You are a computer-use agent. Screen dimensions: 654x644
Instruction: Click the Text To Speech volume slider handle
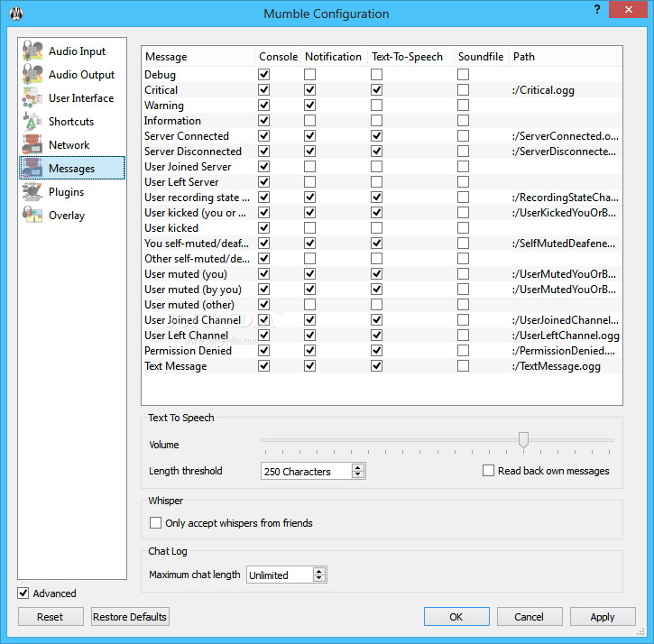pyautogui.click(x=523, y=440)
